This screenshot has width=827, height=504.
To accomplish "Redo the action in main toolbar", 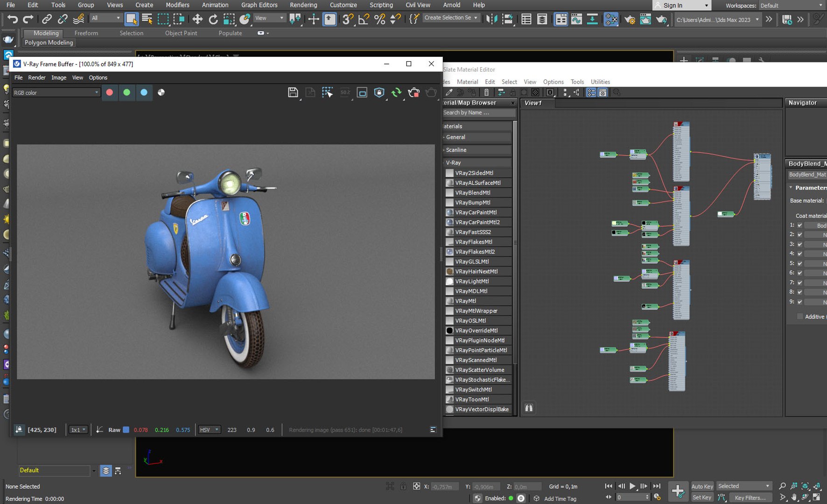I will [x=28, y=19].
